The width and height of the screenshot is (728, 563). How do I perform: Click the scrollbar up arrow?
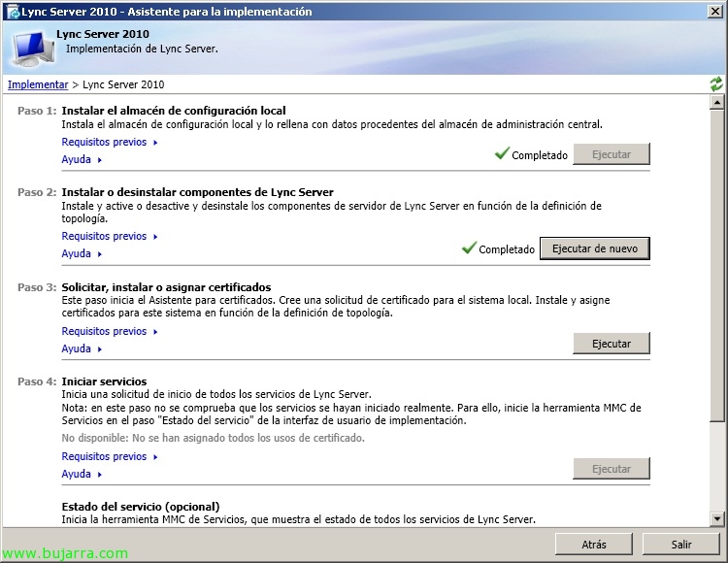point(717,102)
